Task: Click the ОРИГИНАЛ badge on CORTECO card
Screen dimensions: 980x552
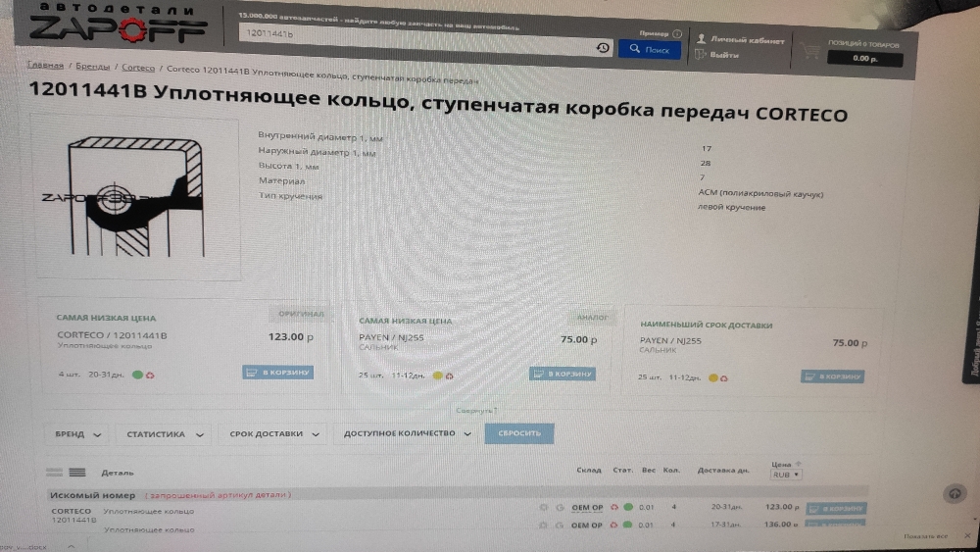Action: click(301, 314)
